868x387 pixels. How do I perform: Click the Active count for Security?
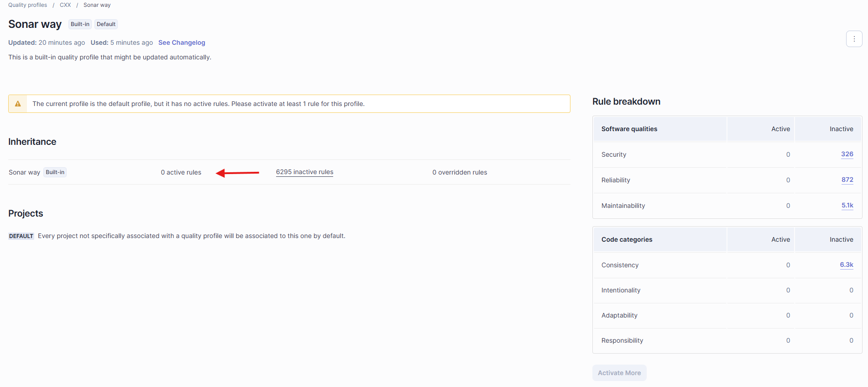pos(788,154)
